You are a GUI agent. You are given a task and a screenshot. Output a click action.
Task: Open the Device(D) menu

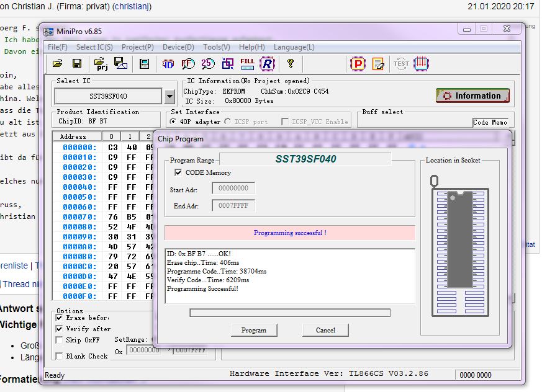tap(178, 47)
